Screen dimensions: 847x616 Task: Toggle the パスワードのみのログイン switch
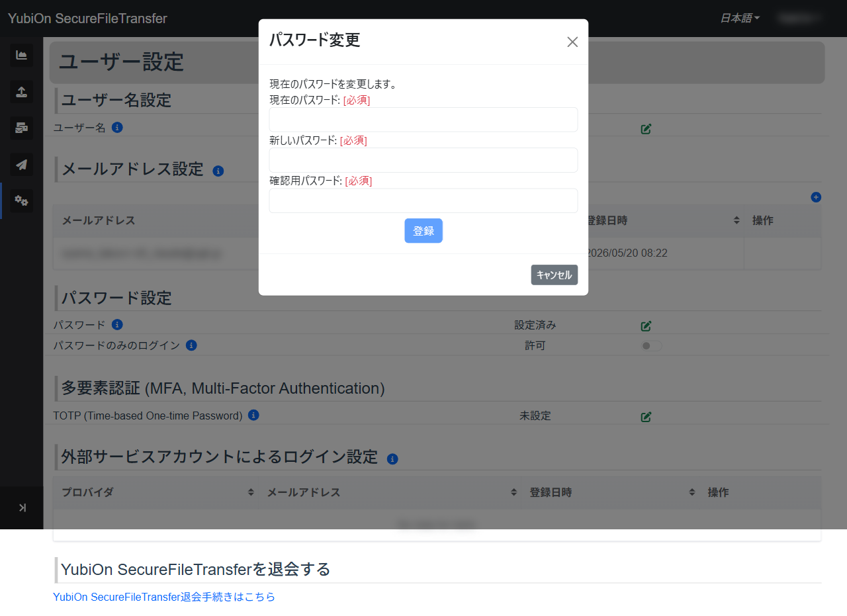coord(651,345)
